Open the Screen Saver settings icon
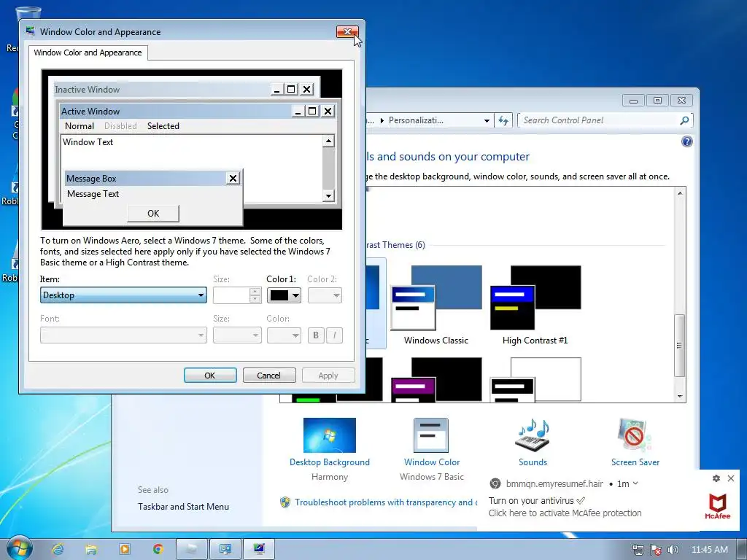The image size is (747, 560). pos(635,435)
